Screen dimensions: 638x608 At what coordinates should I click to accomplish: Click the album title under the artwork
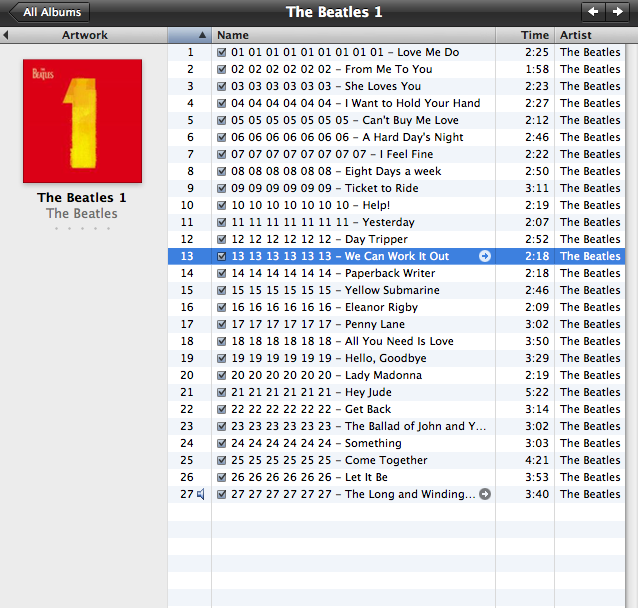[x=82, y=197]
